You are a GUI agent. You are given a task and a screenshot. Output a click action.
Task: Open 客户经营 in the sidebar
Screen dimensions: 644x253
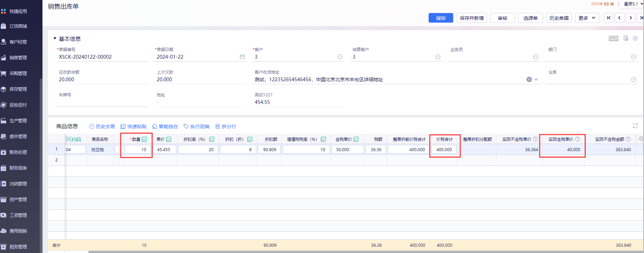coord(18,42)
